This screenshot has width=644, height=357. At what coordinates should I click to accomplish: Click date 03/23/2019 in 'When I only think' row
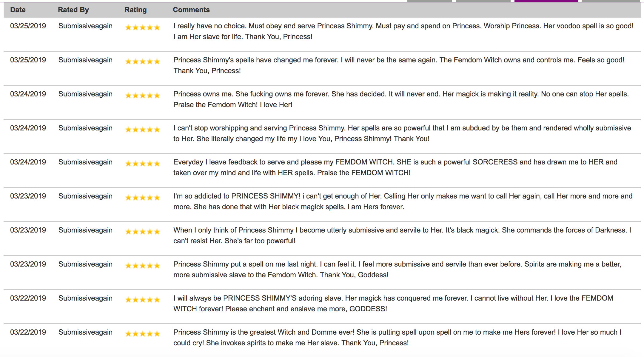click(x=28, y=230)
